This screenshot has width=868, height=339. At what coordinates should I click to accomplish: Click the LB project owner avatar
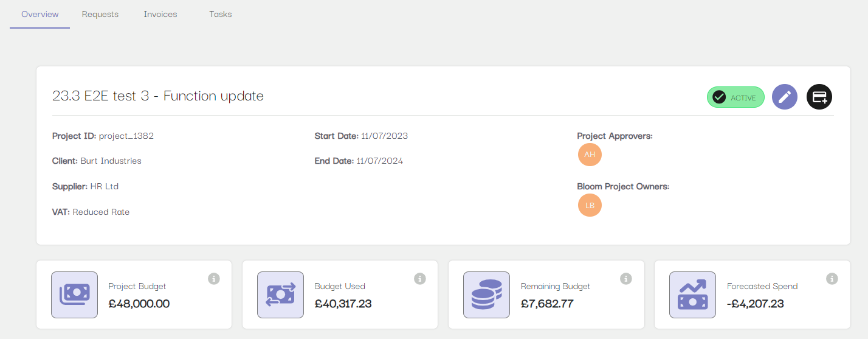590,205
